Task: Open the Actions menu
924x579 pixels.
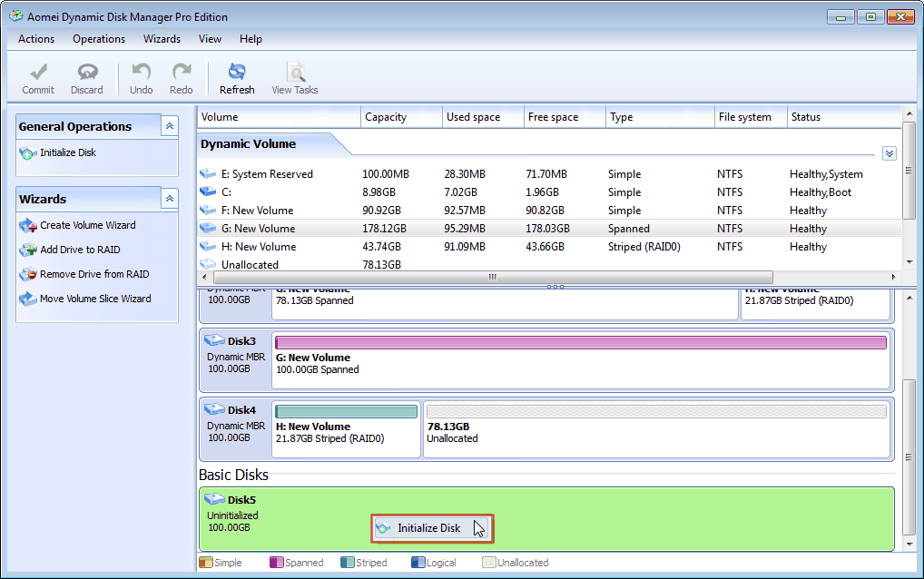Action: 36,39
